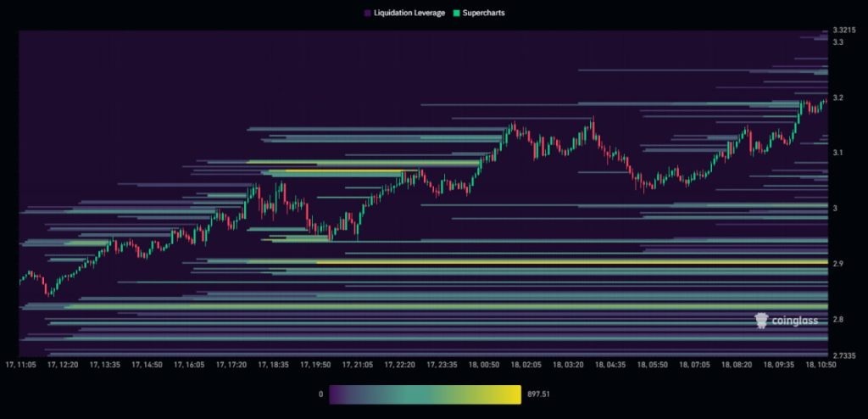This screenshot has width=868, height=419.
Task: Select the 18, 10:50 time axis label
Action: [821, 365]
